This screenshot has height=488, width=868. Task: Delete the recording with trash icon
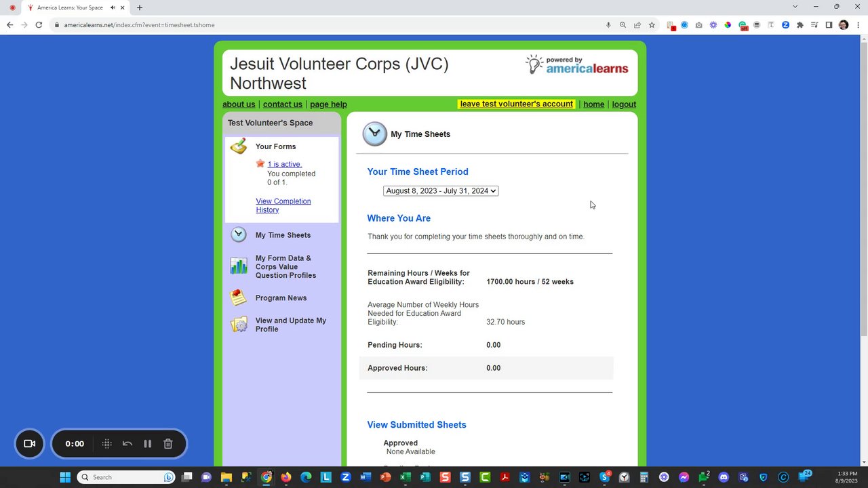point(168,443)
